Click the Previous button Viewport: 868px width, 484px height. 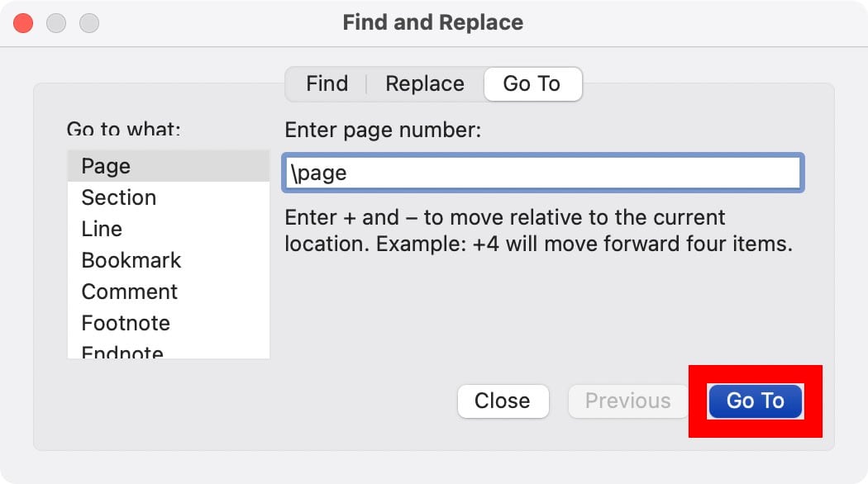pyautogui.click(x=627, y=401)
